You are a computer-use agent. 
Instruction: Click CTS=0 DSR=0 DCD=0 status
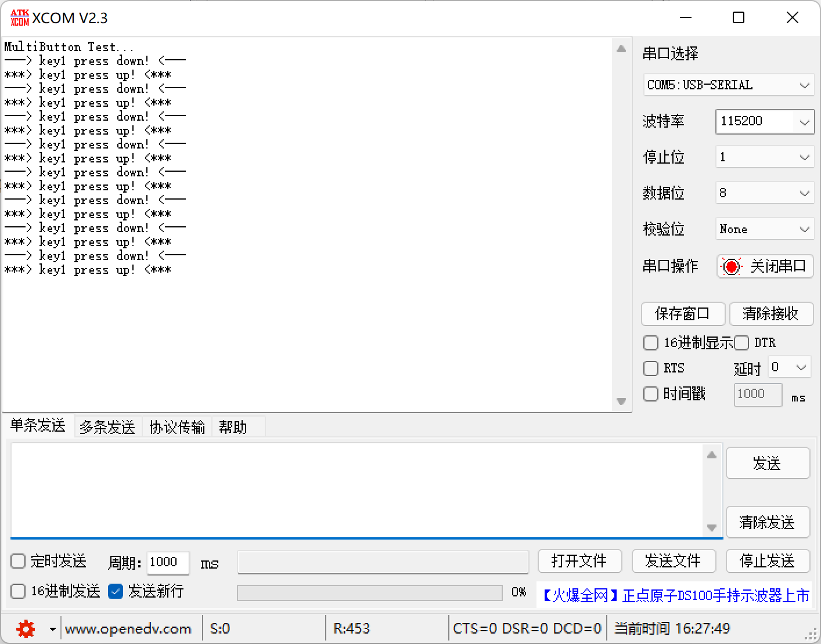[x=527, y=629]
